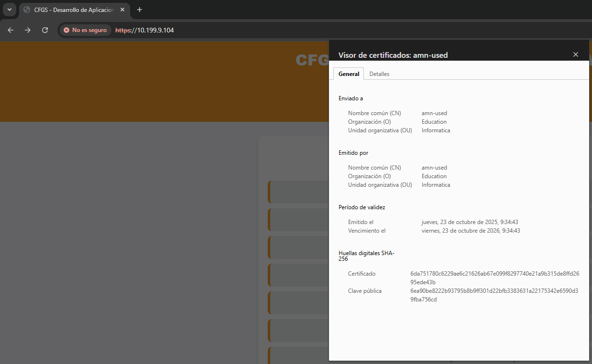Click the 'No es seguro' security chip
The image size is (592, 364).
[85, 30]
